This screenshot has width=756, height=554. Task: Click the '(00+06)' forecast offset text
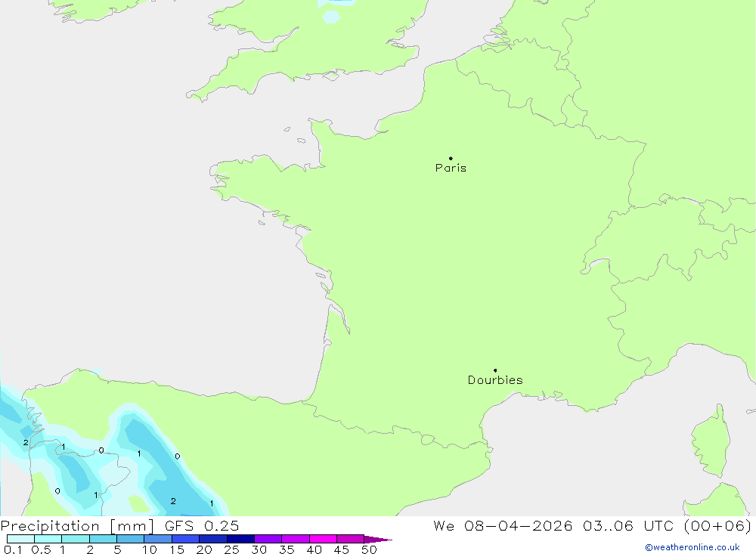pyautogui.click(x=717, y=526)
